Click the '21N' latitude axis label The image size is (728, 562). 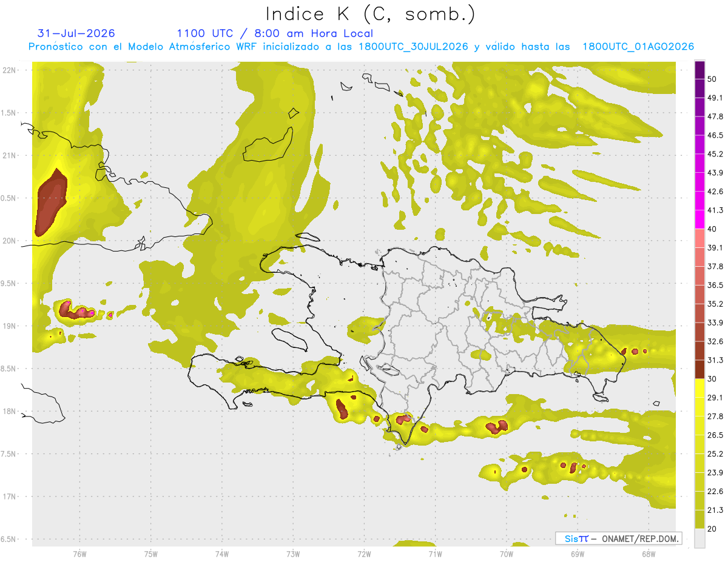9,155
